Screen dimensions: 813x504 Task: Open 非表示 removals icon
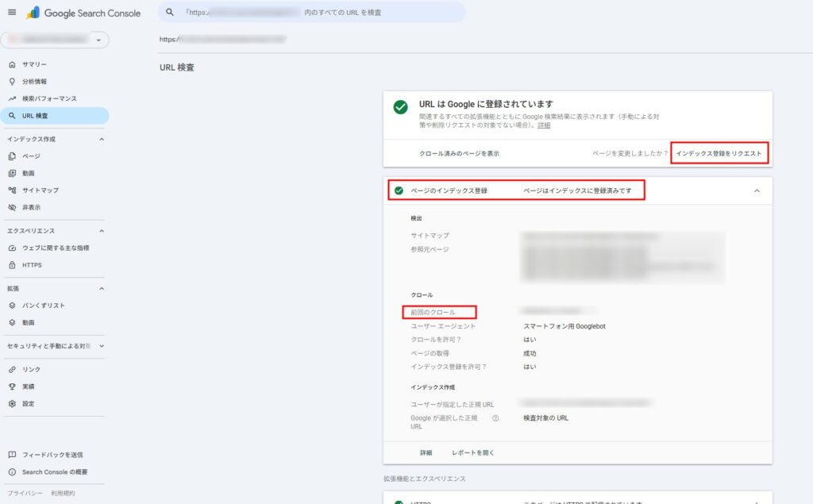[x=12, y=207]
